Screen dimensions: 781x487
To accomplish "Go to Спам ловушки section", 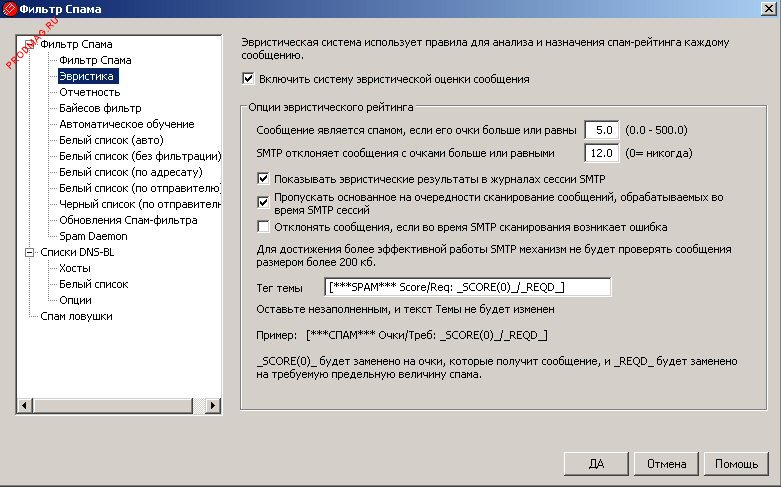I will click(76, 316).
